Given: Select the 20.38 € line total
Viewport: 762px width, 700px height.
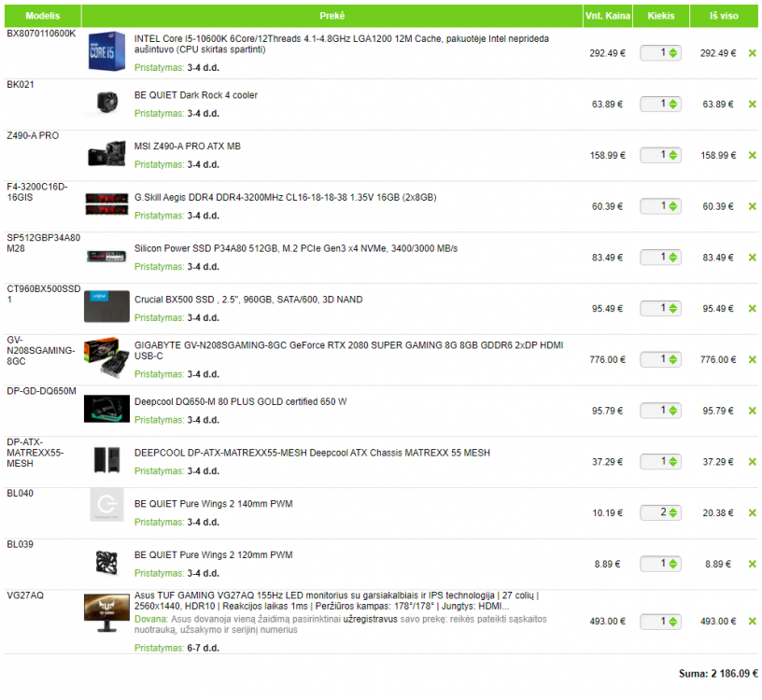Looking at the screenshot, I should [x=718, y=513].
